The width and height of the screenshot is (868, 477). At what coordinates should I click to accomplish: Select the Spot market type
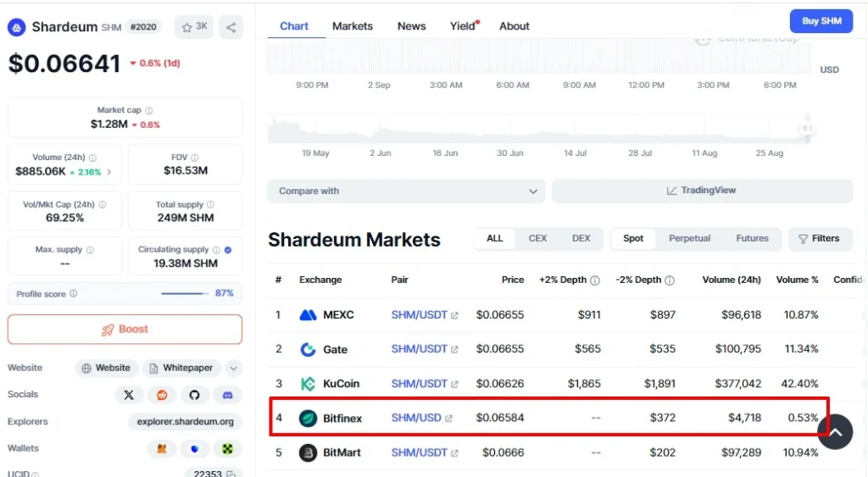633,239
